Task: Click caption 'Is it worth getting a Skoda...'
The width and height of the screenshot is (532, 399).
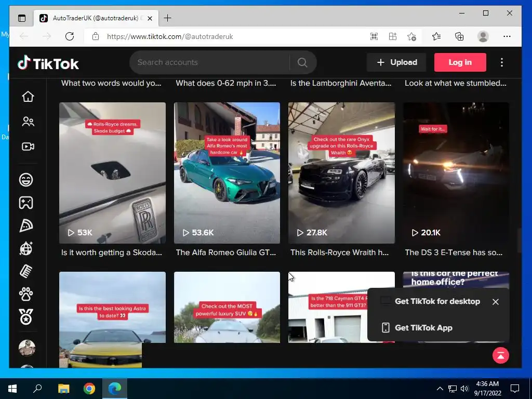Action: pyautogui.click(x=112, y=252)
